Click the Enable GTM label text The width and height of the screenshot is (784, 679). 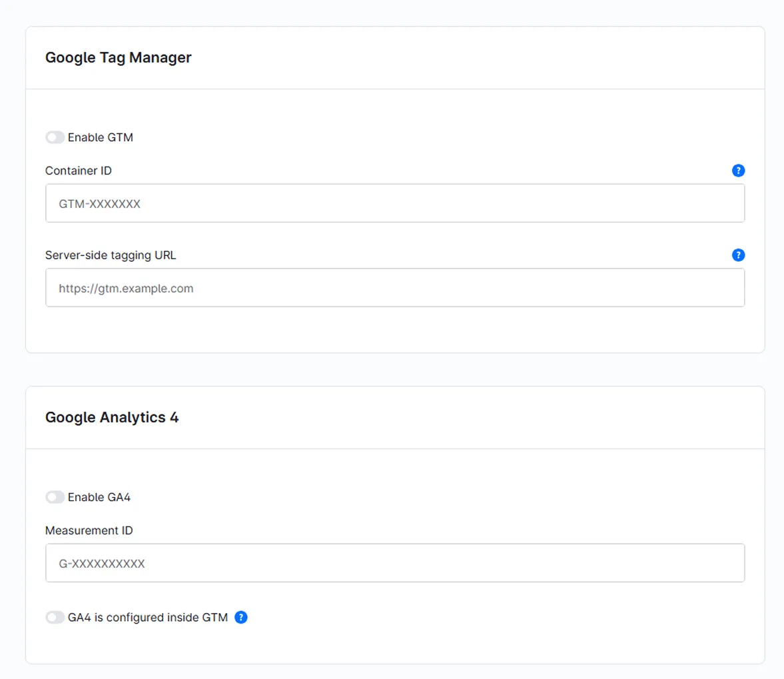point(101,137)
